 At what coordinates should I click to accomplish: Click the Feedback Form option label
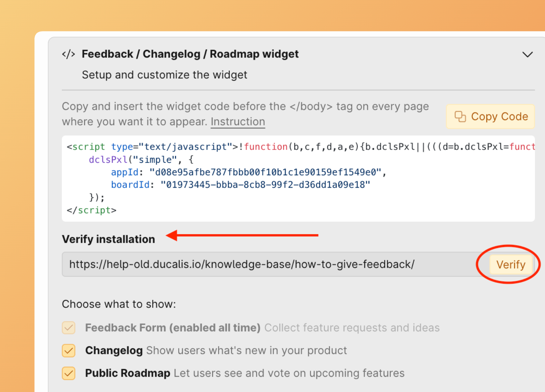(172, 328)
